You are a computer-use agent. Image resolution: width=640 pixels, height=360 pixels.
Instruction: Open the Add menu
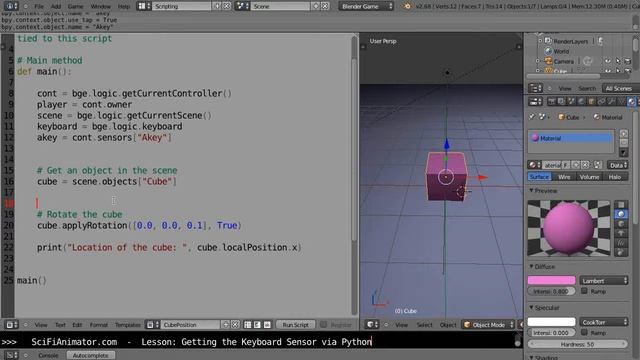56,7
